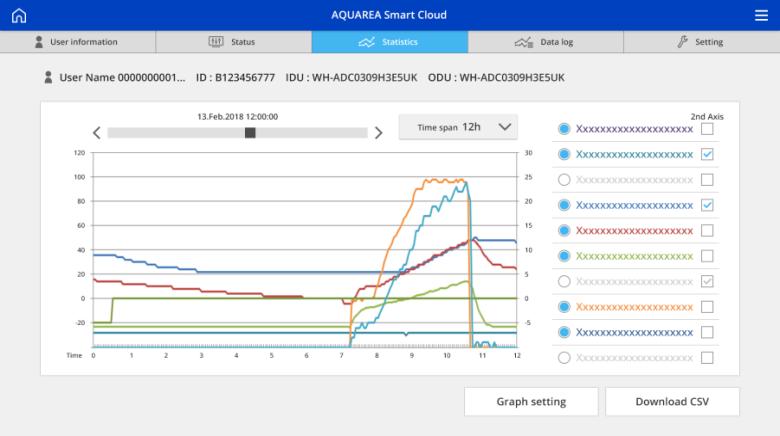The image size is (780, 436).
Task: Toggle the orange series radio button
Action: [x=564, y=307]
